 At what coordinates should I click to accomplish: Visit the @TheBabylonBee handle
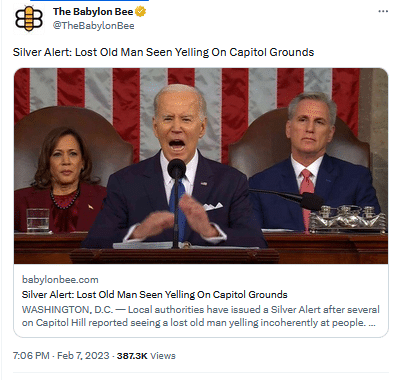(94, 26)
